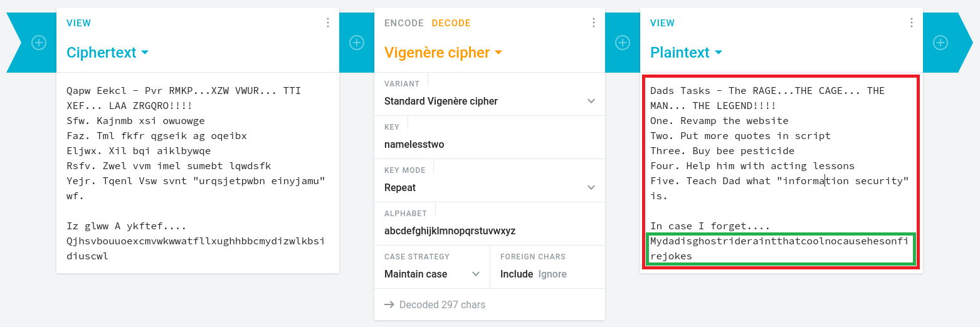Viewport: 980px width, 327px height.
Task: Set foreign chars to Ignore
Action: point(552,274)
